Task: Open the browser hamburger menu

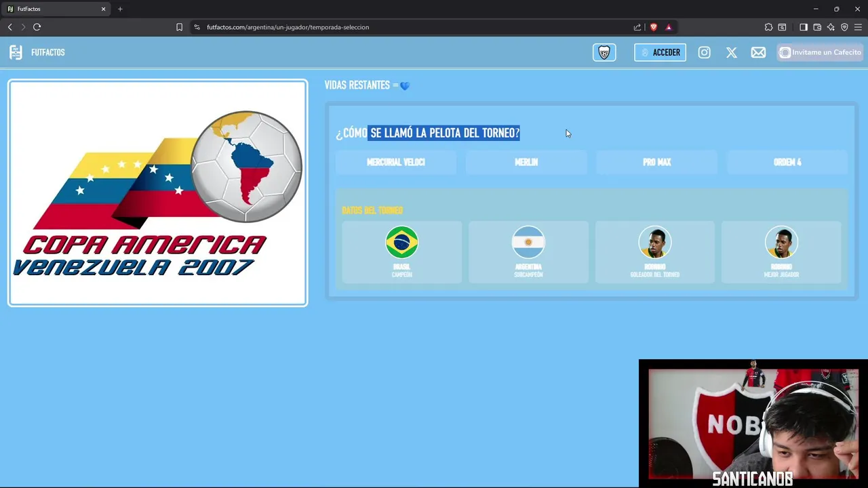Action: click(858, 27)
